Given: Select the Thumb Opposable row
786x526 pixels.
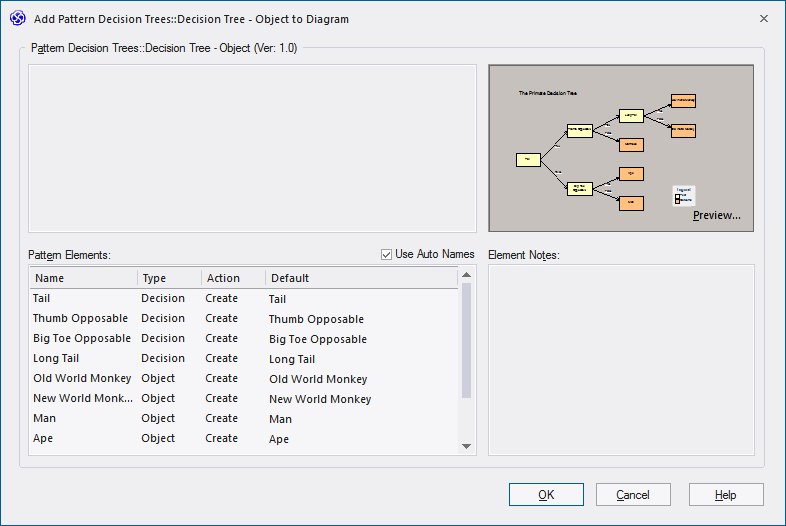Looking at the screenshot, I should [x=82, y=318].
